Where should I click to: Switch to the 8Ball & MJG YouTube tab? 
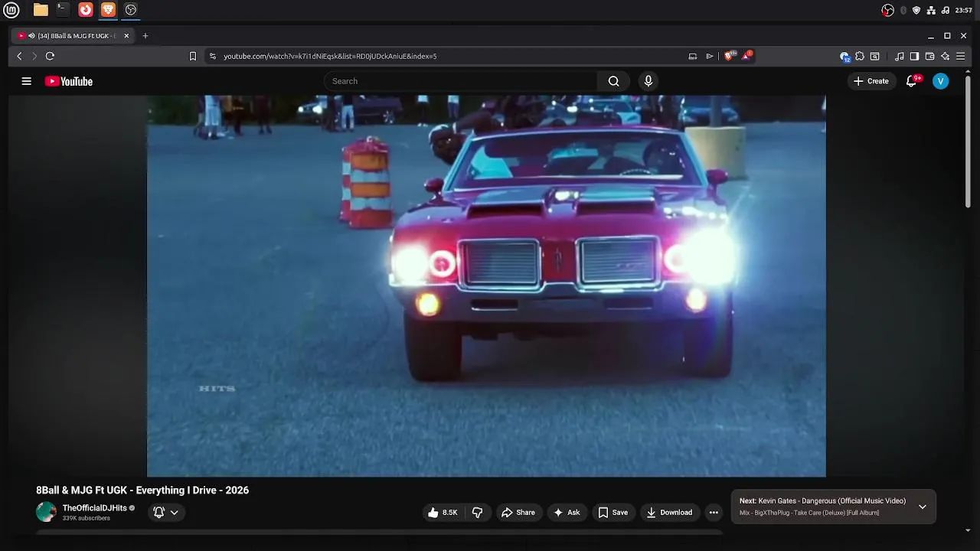73,36
